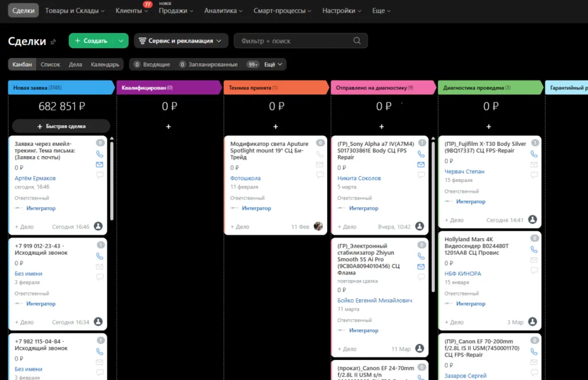Click email icon on Zhiyun Smooth 5S card
This screenshot has height=380, width=588.
[421, 267]
